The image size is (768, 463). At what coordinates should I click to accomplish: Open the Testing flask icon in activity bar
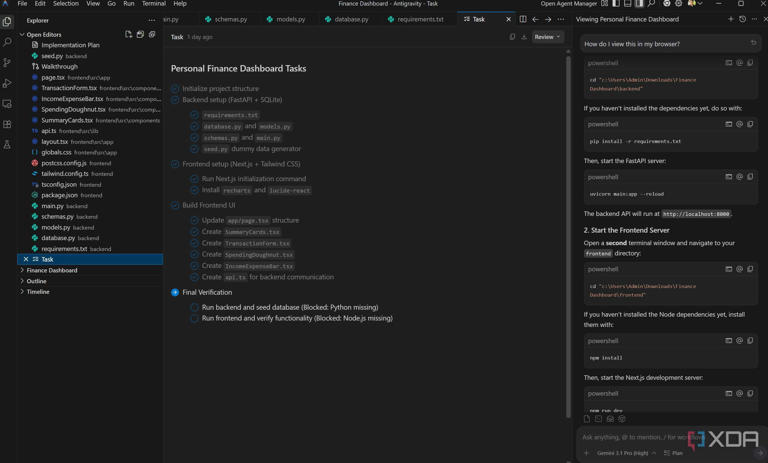(x=7, y=145)
